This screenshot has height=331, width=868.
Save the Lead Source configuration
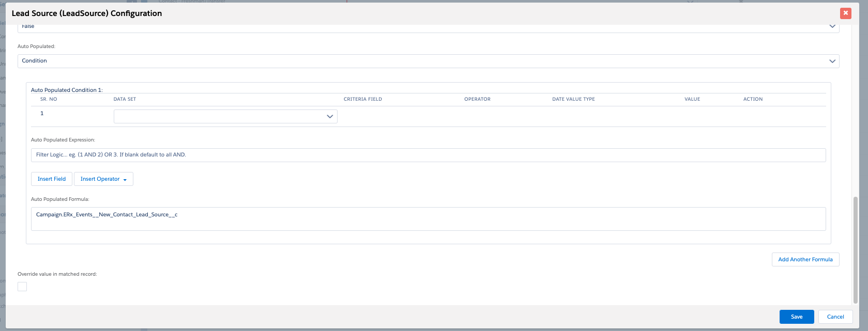click(796, 317)
